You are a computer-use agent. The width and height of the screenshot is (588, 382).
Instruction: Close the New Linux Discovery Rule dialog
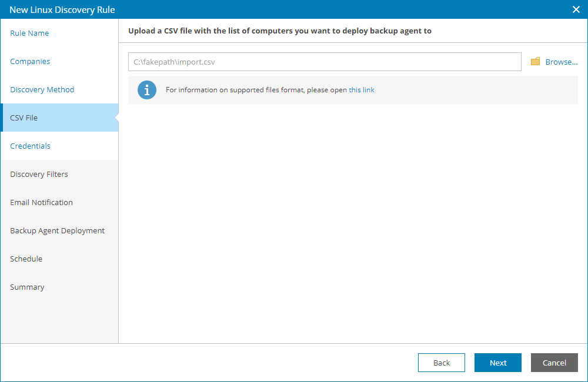point(575,9)
